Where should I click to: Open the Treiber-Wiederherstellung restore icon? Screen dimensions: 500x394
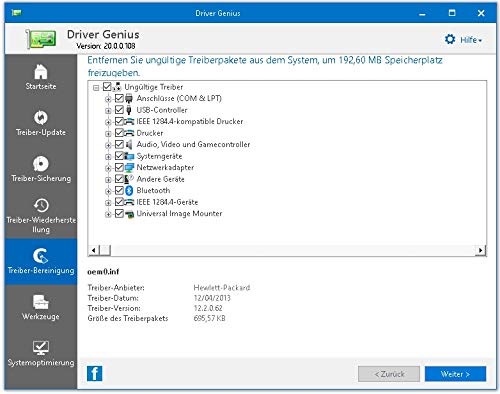pos(41,205)
